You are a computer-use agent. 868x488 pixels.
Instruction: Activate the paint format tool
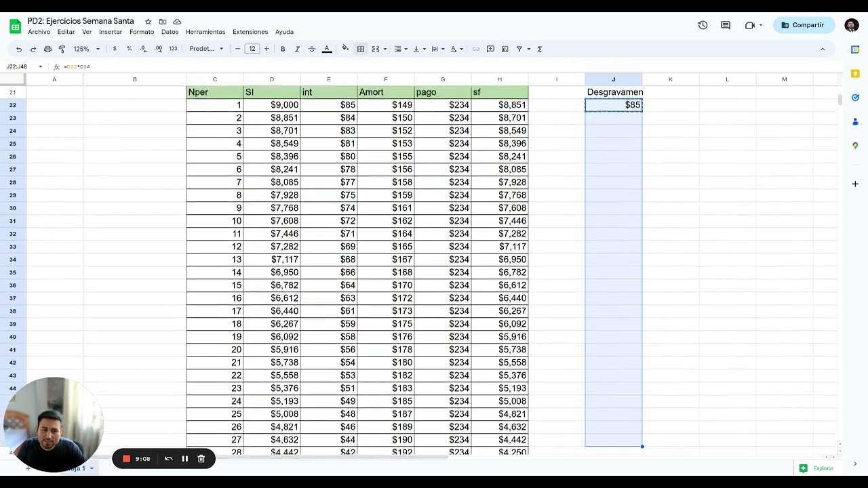[x=62, y=49]
